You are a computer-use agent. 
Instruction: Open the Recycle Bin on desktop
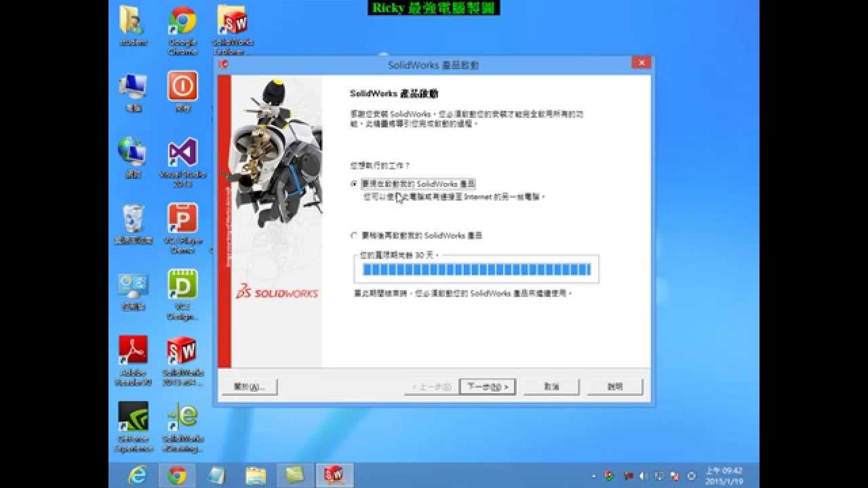click(133, 224)
